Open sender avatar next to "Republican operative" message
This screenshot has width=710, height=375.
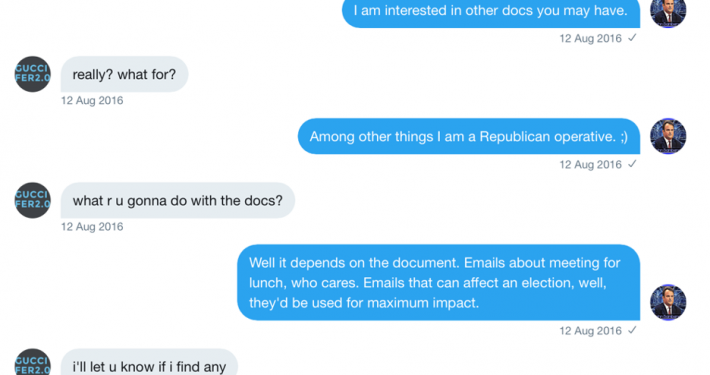[668, 136]
